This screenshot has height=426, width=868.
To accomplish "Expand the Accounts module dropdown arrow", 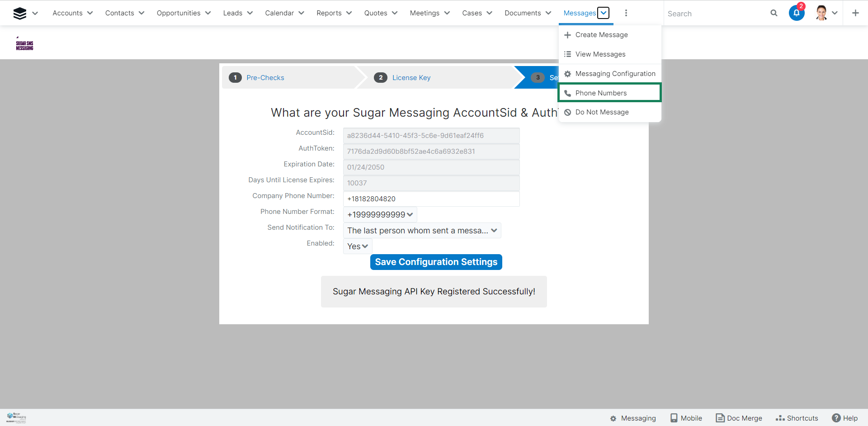I will (x=90, y=13).
